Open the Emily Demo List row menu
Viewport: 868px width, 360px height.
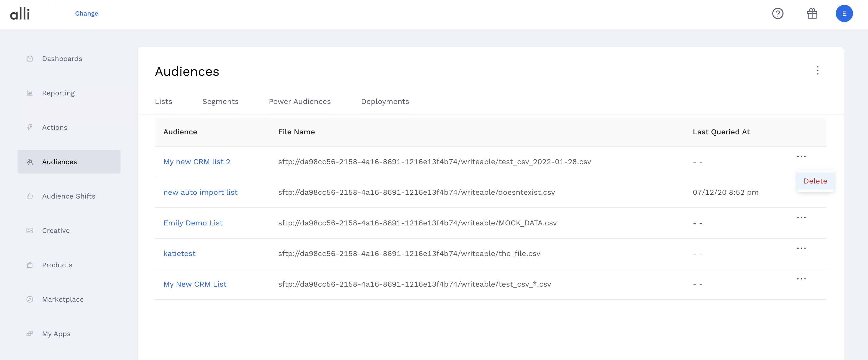802,218
